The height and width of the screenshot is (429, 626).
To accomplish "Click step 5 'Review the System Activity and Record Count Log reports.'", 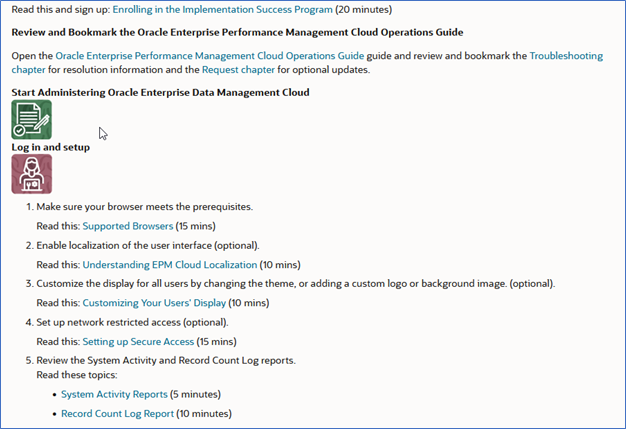I will pos(166,360).
